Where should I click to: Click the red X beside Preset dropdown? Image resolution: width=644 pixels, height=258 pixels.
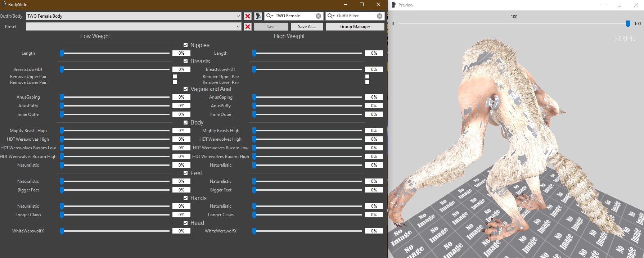248,27
